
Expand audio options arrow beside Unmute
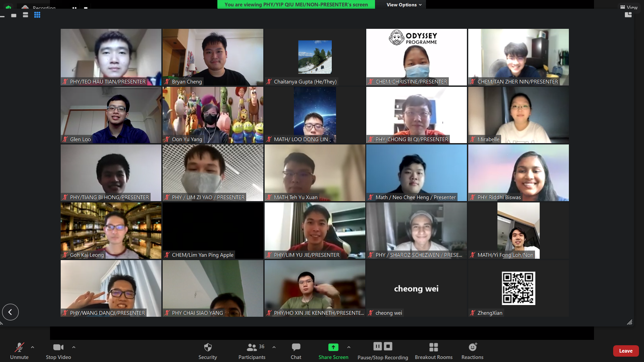tap(33, 347)
